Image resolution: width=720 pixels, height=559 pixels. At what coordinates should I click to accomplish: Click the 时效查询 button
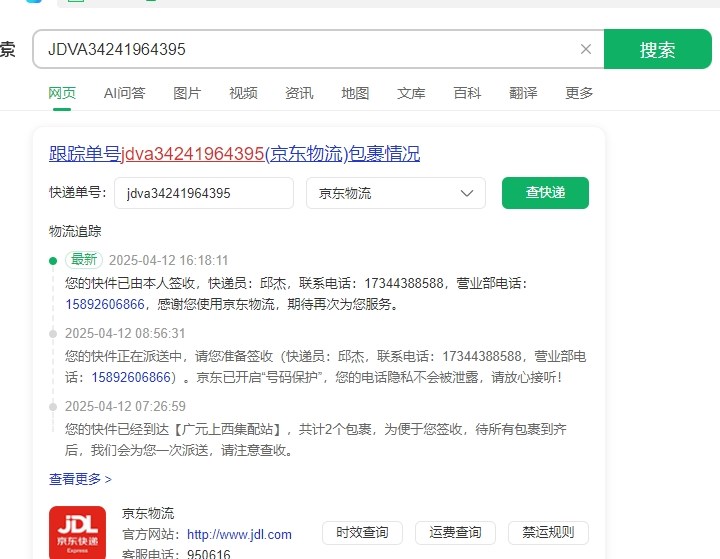coord(362,533)
